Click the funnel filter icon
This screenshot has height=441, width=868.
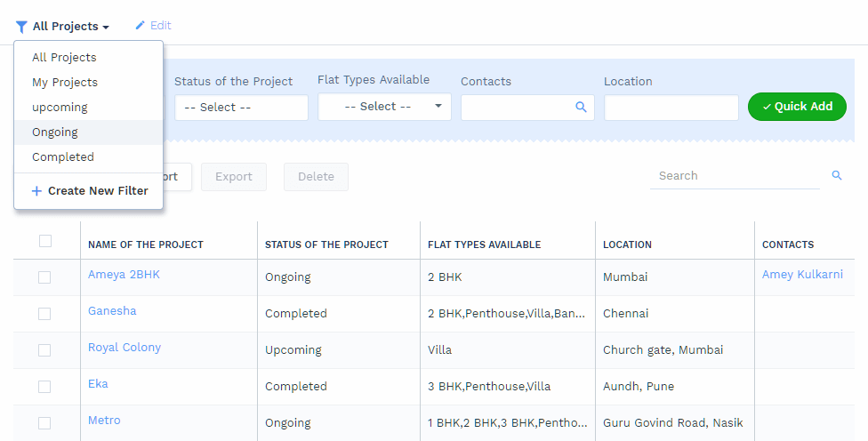tap(21, 27)
